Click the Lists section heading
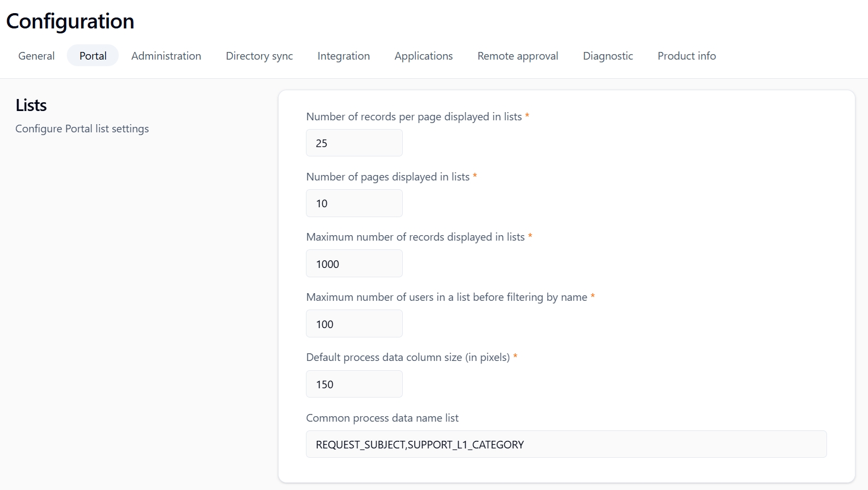This screenshot has width=868, height=490. (31, 105)
